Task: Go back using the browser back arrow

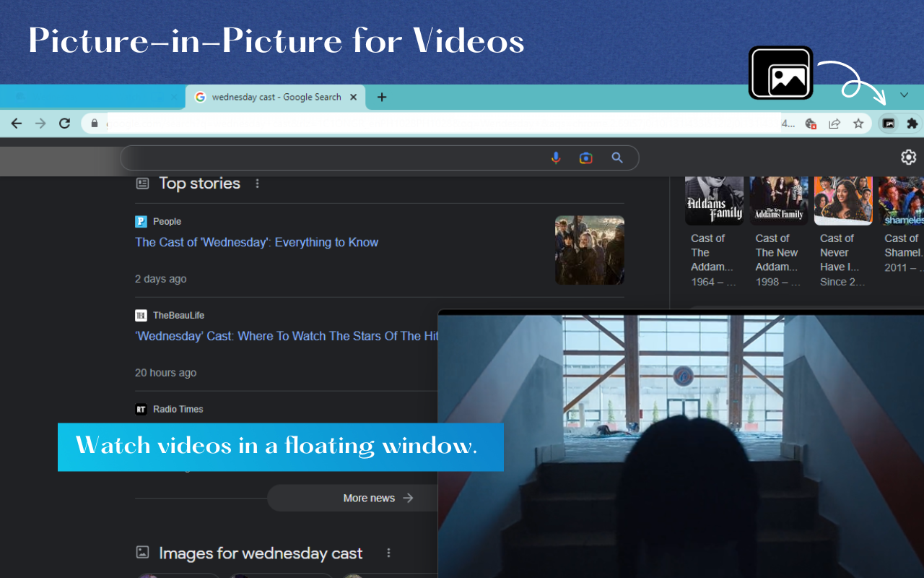Action: tap(17, 124)
